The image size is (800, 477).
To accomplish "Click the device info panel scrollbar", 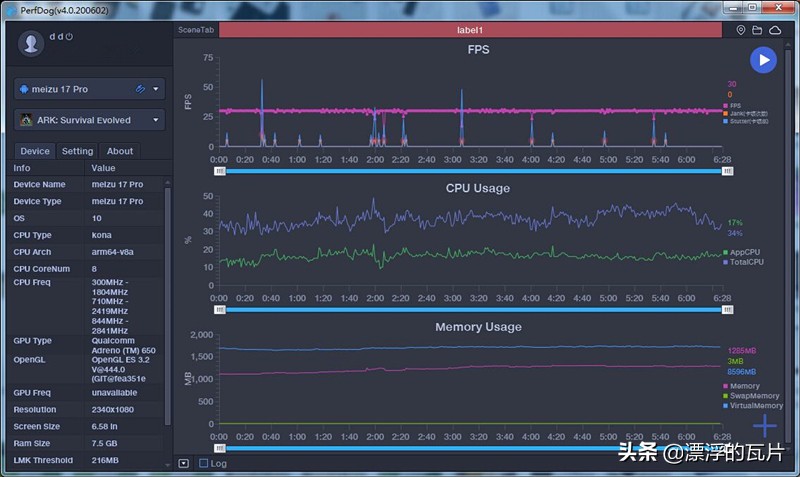I will [x=167, y=306].
